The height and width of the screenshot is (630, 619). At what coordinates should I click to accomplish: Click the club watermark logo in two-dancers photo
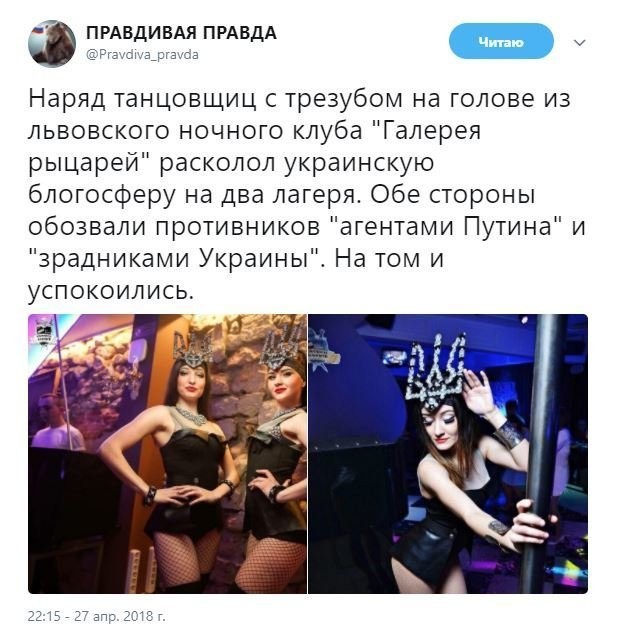(43, 332)
